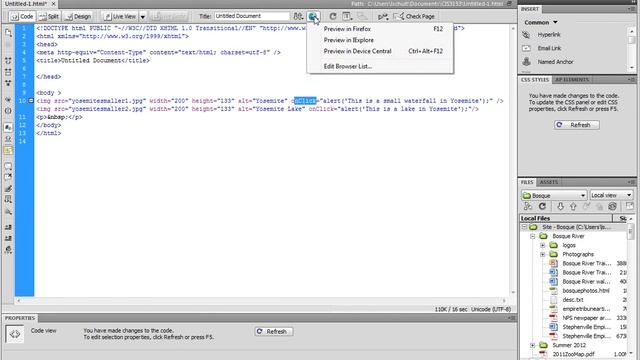
Task: Collapse the Bosque River folder
Action: (533, 236)
